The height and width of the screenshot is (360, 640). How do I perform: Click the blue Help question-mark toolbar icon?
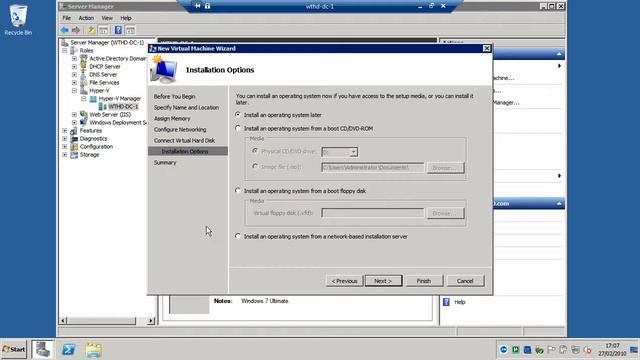pos(118,30)
